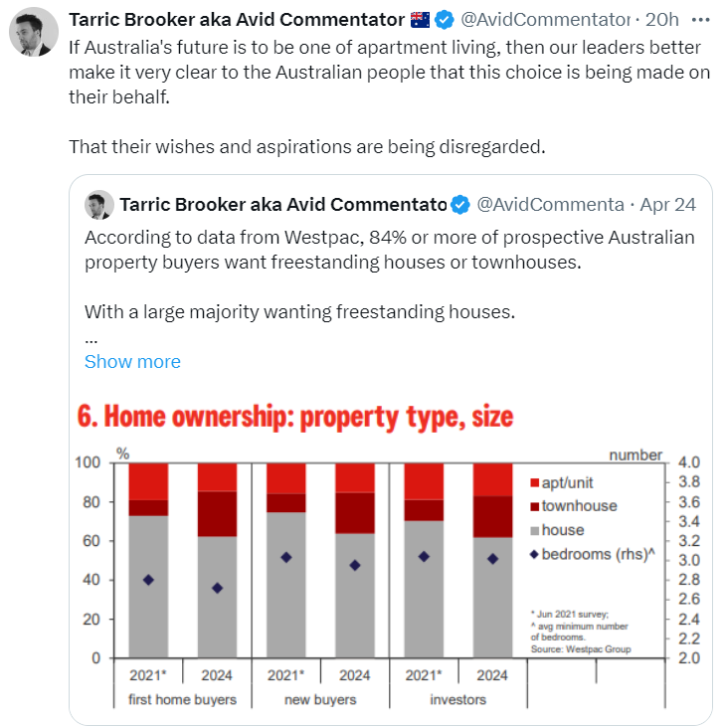Click the main tweet text about apartment living
The width and height of the screenshot is (725, 728).
(x=384, y=72)
